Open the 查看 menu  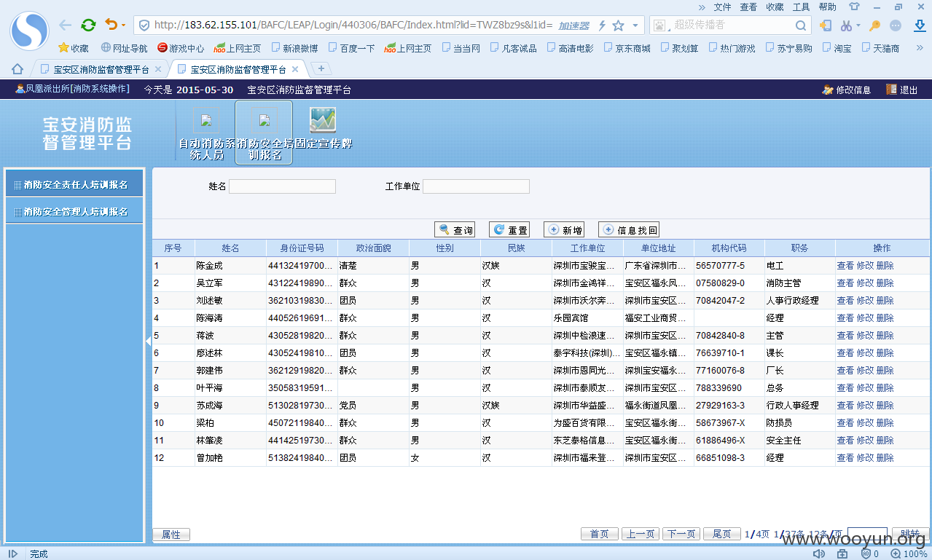(x=748, y=7)
